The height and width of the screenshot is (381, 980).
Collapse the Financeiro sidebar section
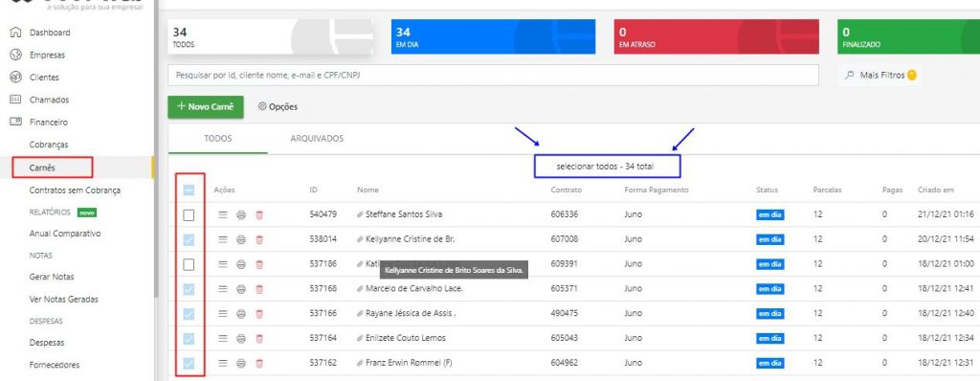coord(49,122)
